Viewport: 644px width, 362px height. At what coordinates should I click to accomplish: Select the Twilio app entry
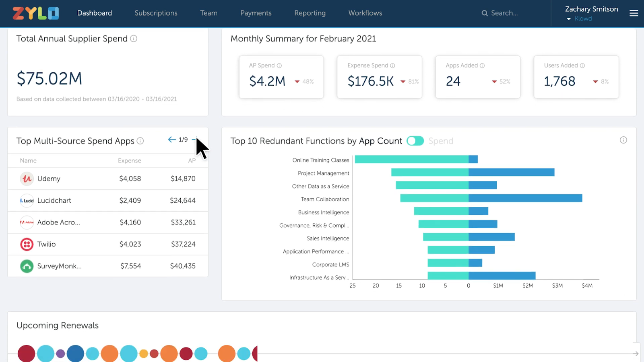coord(46,244)
